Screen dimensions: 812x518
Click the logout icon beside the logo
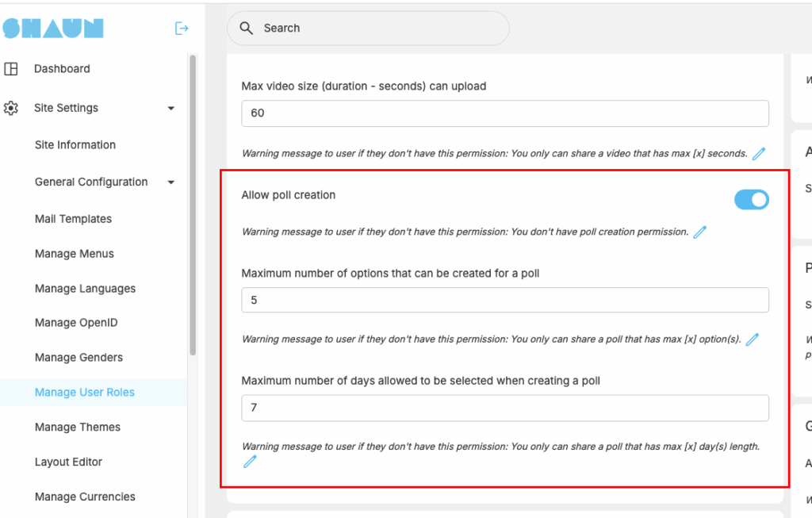click(182, 29)
